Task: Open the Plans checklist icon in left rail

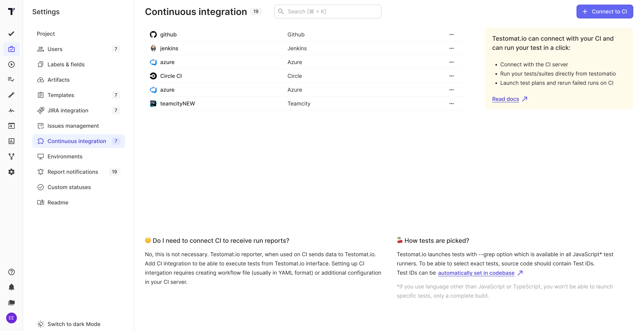Action: pos(11,80)
